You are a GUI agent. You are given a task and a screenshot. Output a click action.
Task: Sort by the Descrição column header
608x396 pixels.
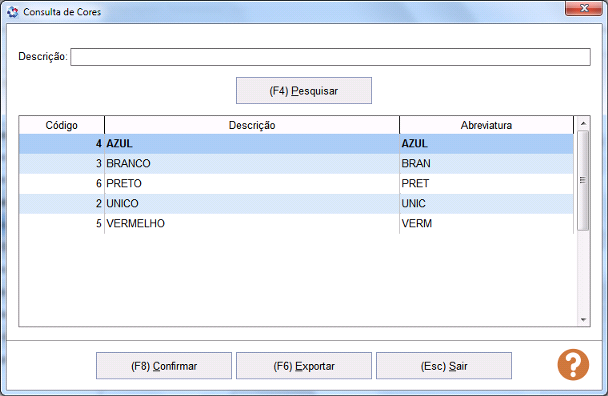point(252,125)
